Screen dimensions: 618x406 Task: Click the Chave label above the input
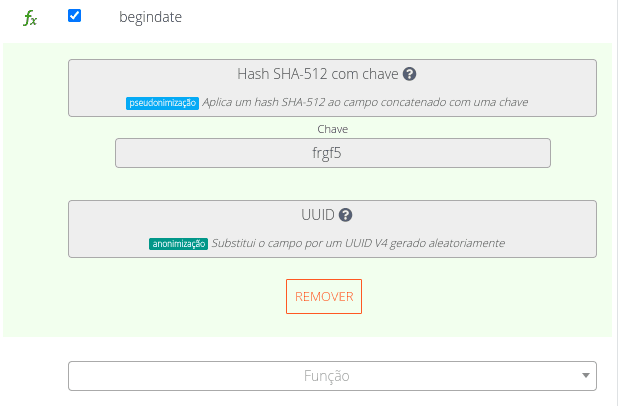point(332,129)
